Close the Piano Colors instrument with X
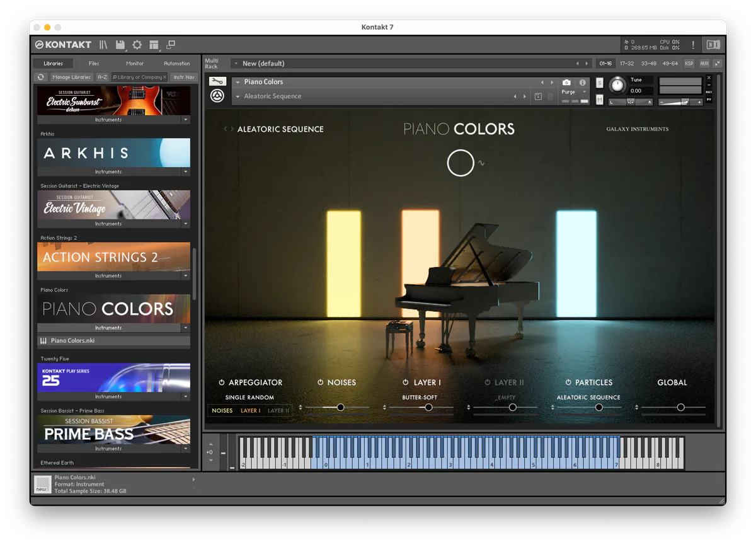The width and height of the screenshot is (756, 545). 709,77
